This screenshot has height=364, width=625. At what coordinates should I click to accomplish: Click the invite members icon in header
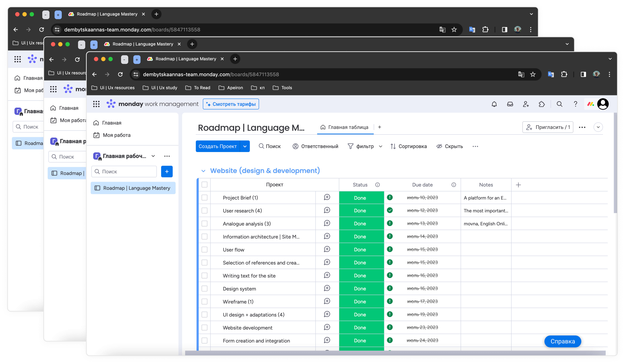526,104
